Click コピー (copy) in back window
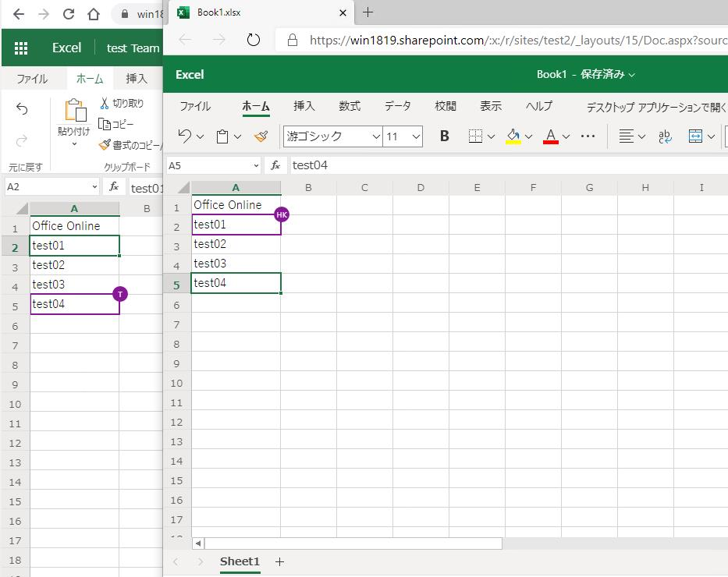The height and width of the screenshot is (577, 728). click(x=116, y=124)
